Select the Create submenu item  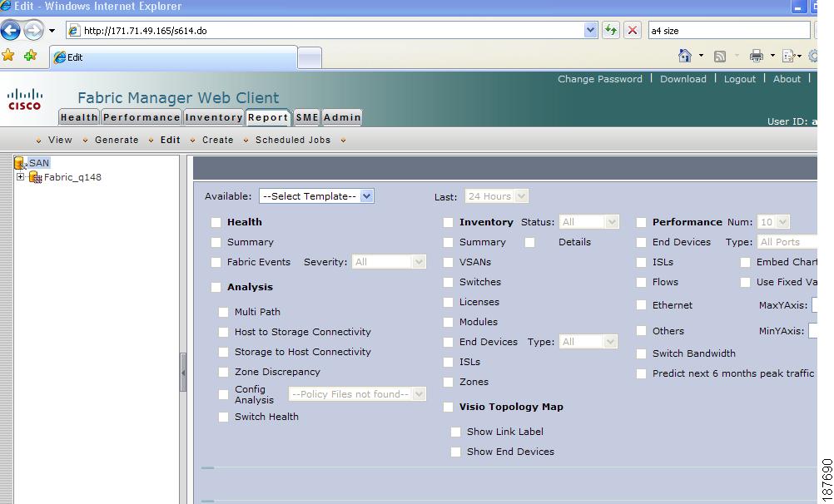(x=217, y=140)
